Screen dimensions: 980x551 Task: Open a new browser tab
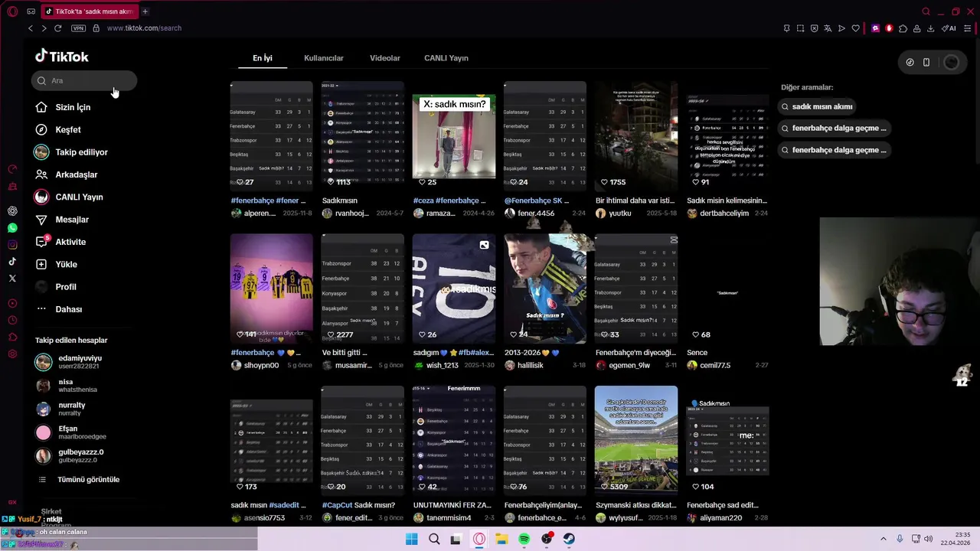(x=145, y=11)
